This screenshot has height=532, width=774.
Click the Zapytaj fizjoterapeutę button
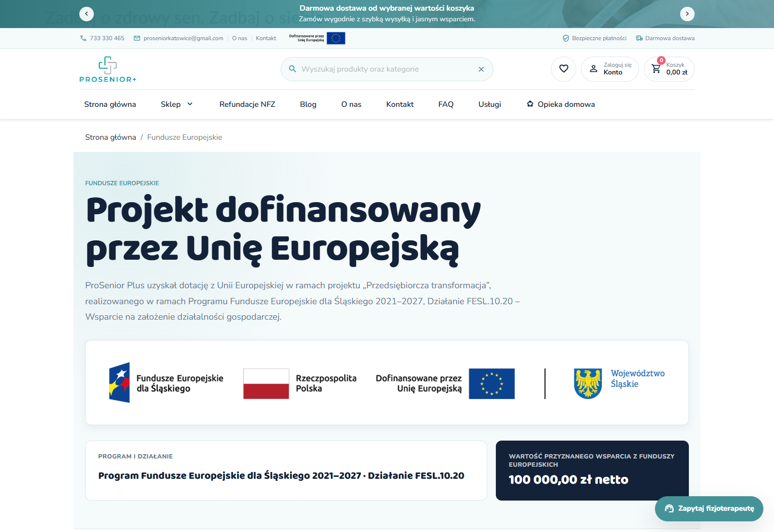[709, 508]
